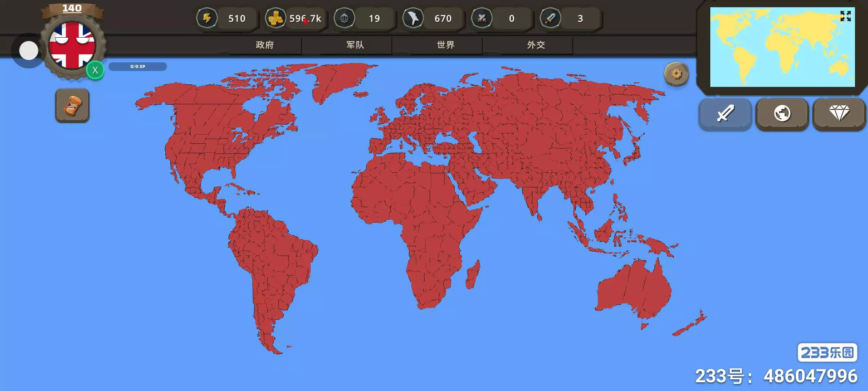Open settings via the gear icon
This screenshot has width=868, height=391.
click(x=676, y=74)
